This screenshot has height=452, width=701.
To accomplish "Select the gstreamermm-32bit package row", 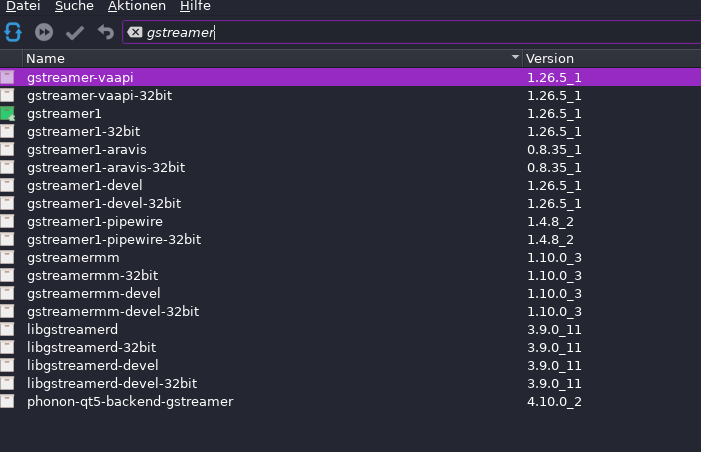I will (x=92, y=275).
